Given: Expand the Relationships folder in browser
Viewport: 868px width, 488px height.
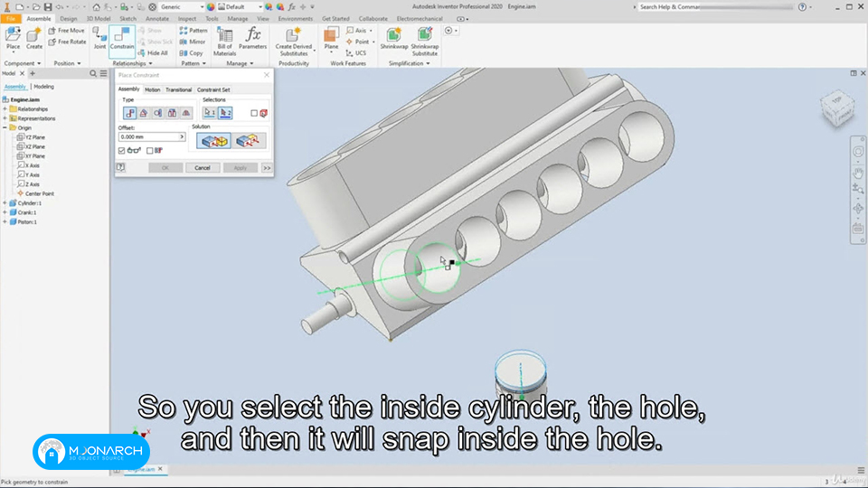Looking at the screenshot, I should click(x=5, y=109).
